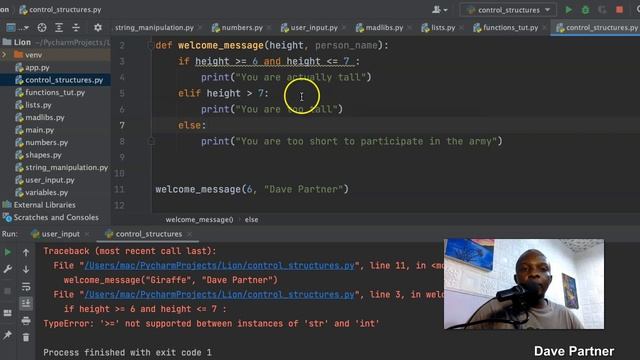Collapse all in project panel toolbar
640x360 pixels.
click(76, 28)
